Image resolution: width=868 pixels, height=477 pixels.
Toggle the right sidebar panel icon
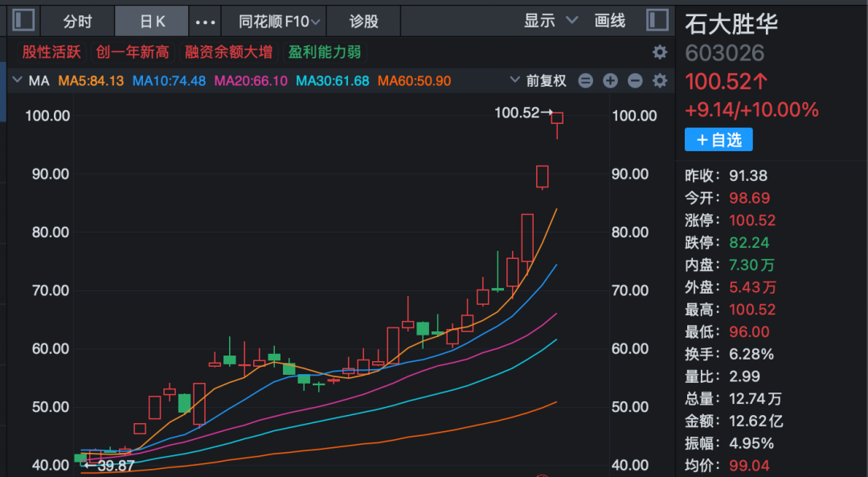click(x=657, y=21)
